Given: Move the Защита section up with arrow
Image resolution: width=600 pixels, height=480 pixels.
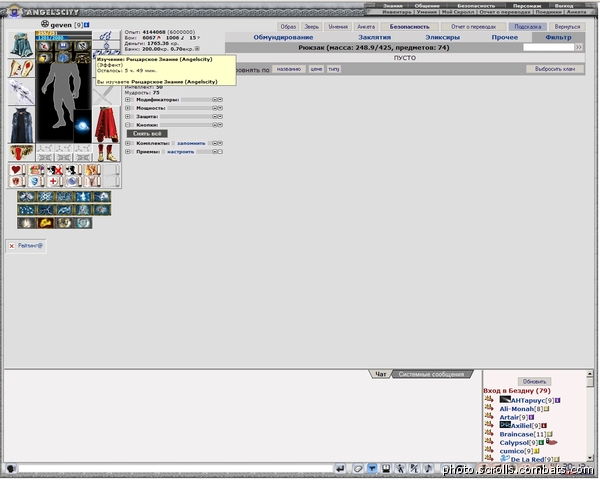Looking at the screenshot, I should (x=215, y=116).
